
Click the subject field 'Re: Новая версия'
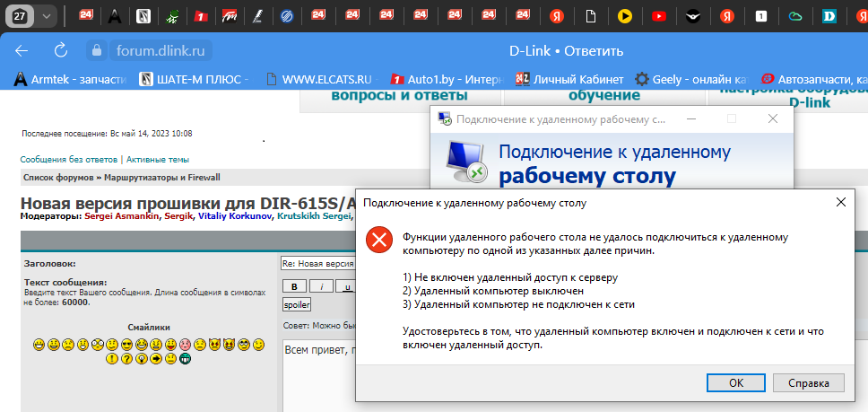click(x=317, y=264)
